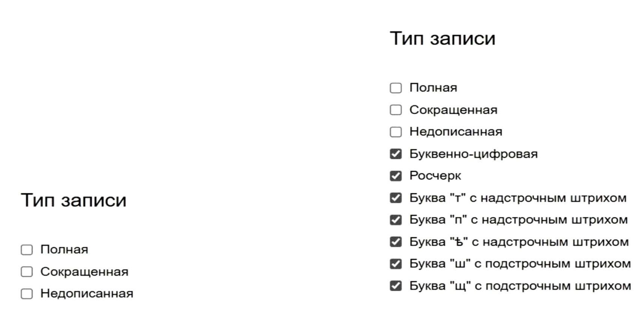
Task: Uncheck Буква "ѣ" с надстрочным штрихом checkbox
Action: point(396,242)
